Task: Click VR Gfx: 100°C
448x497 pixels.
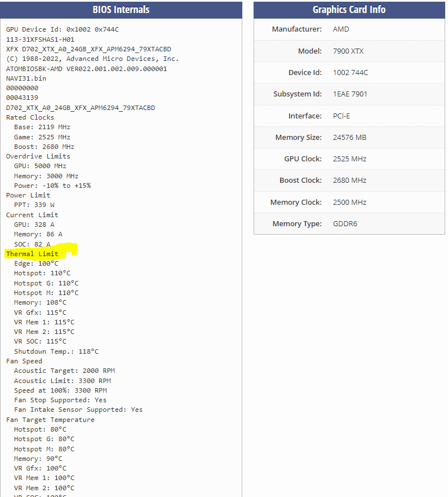Action: click(40, 468)
